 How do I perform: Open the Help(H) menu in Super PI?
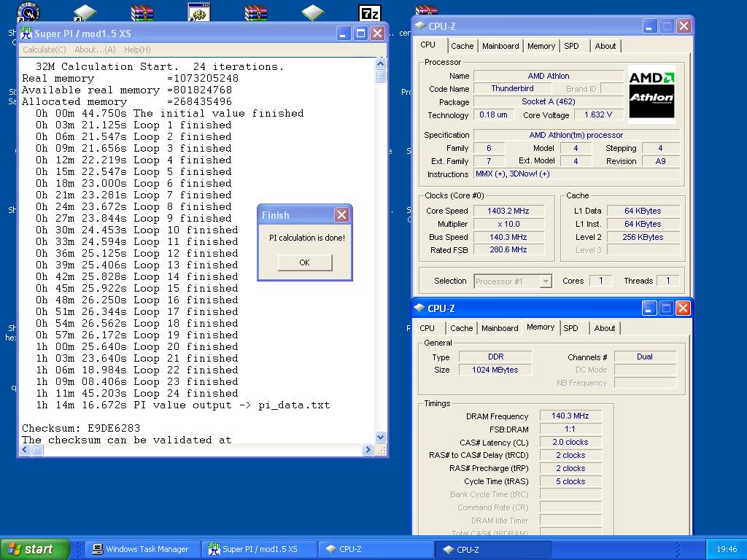[x=137, y=50]
